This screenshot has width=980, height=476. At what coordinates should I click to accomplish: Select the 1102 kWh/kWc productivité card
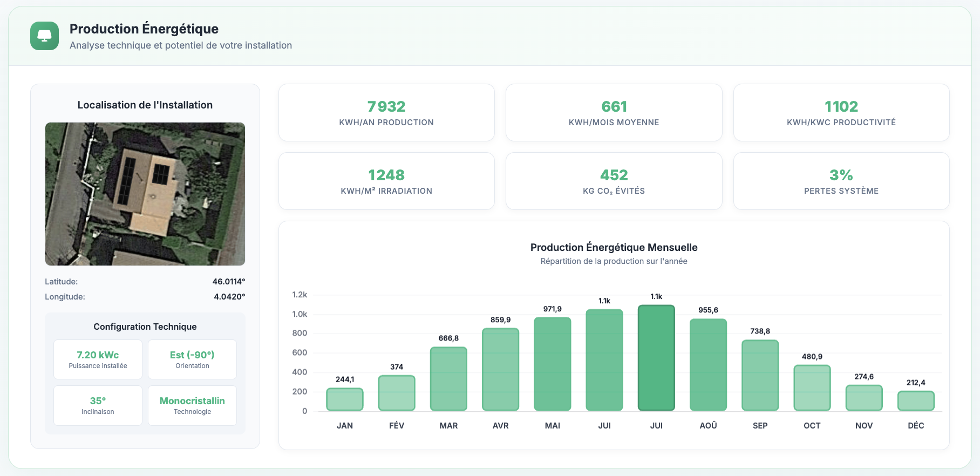pyautogui.click(x=841, y=113)
